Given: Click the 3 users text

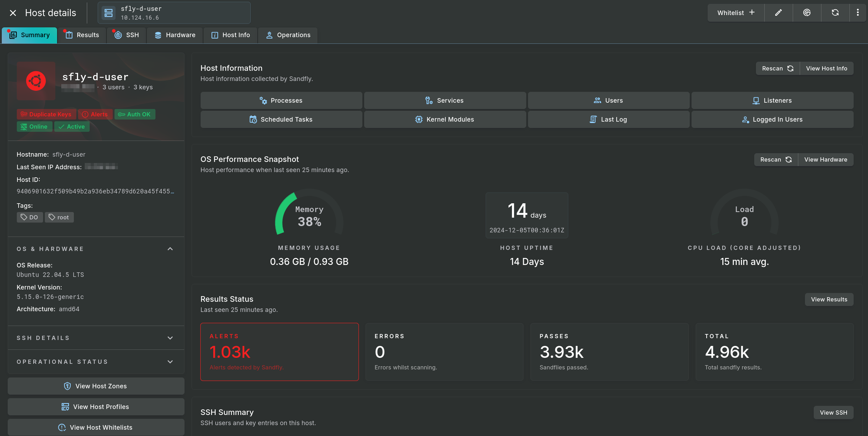Looking at the screenshot, I should coord(113,87).
